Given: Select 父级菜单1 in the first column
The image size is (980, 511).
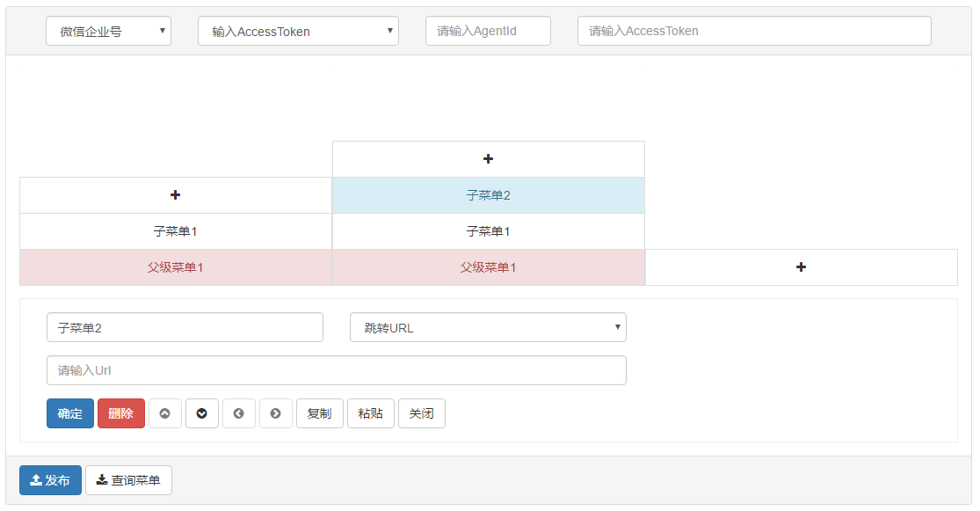Looking at the screenshot, I should 176,267.
